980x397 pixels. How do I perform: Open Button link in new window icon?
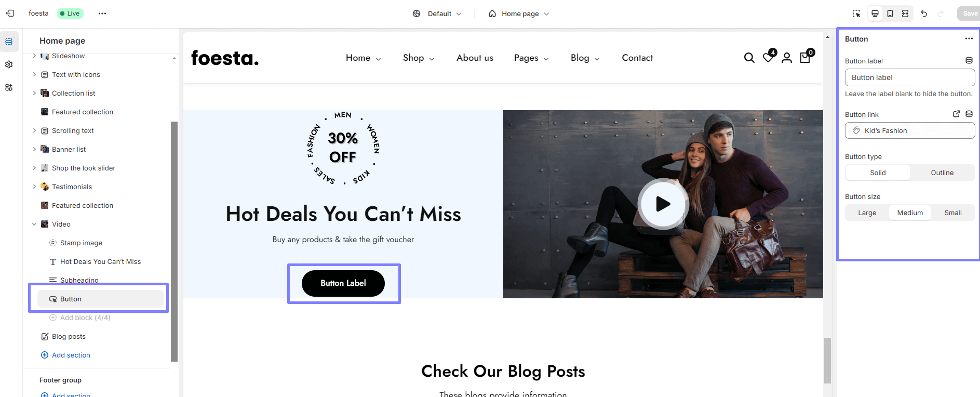[957, 114]
